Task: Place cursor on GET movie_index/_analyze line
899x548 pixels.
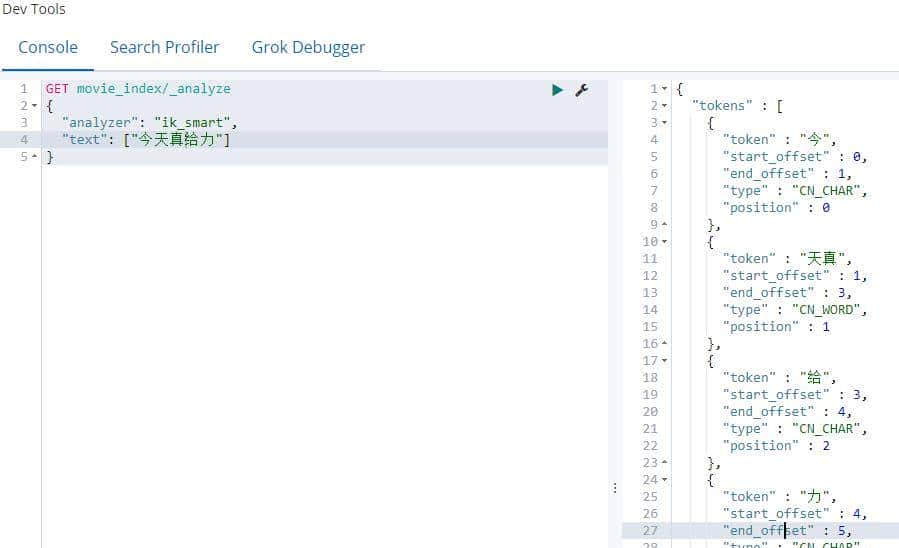Action: (138, 89)
